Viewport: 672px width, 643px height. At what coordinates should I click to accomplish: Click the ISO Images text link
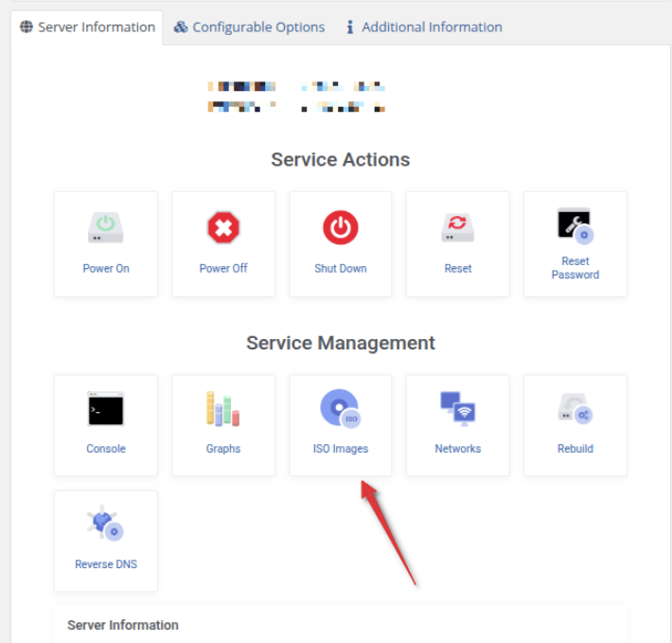(341, 448)
